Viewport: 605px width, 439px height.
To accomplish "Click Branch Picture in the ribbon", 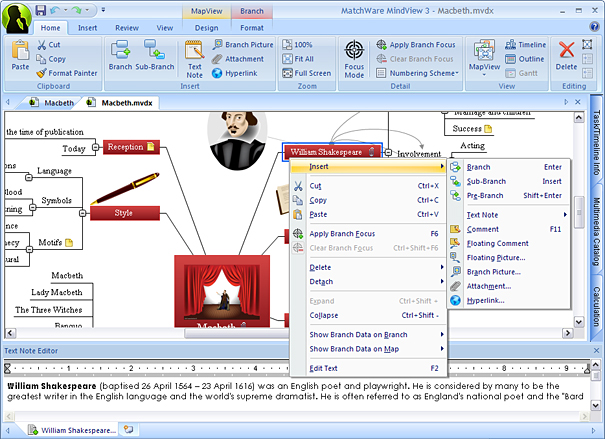I will 243,45.
